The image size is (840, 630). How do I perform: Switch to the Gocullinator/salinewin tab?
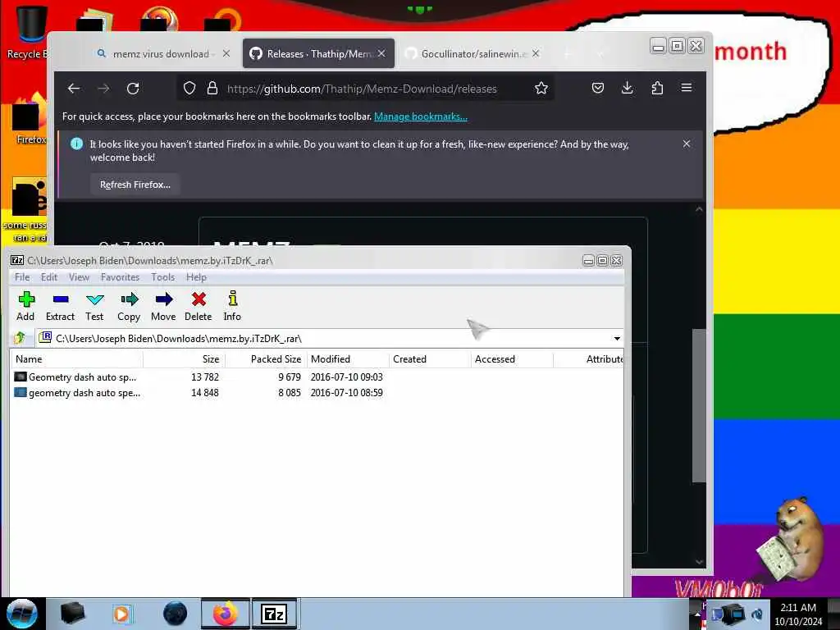472,53
